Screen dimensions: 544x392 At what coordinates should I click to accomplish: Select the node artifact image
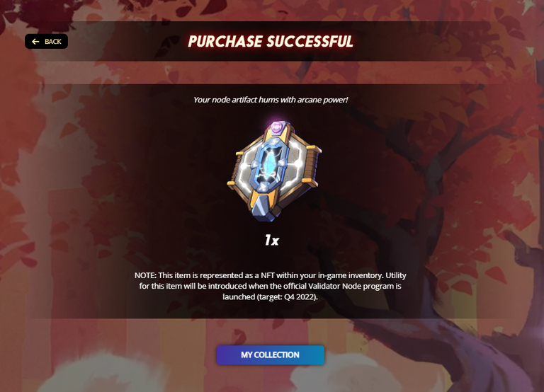coord(274,171)
